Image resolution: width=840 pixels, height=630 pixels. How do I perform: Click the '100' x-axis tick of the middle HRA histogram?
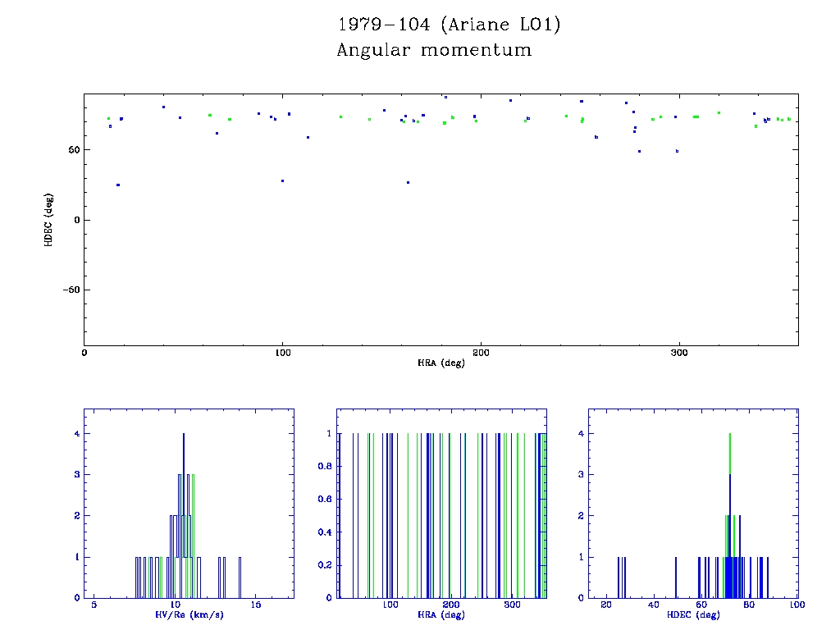point(390,605)
